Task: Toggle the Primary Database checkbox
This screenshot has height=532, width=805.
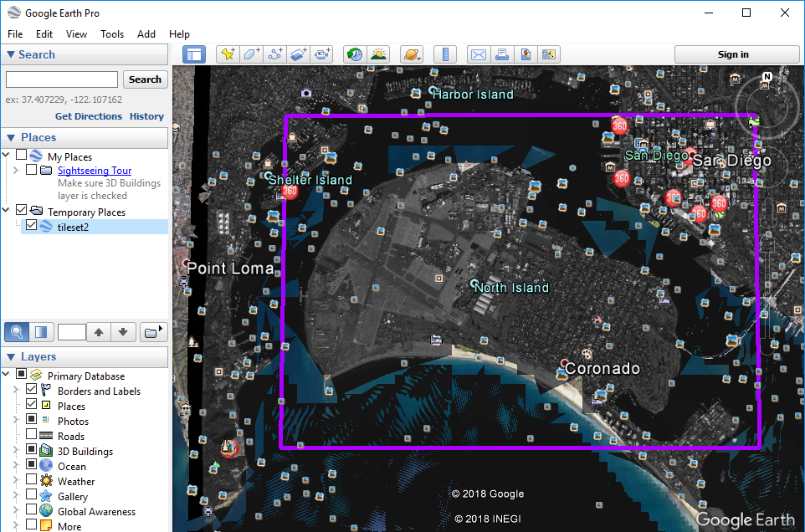Action: pyautogui.click(x=21, y=373)
